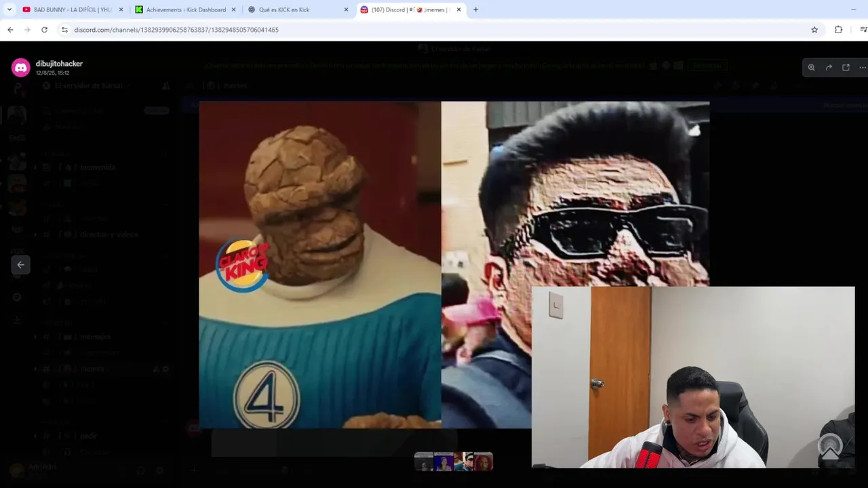Select the first grayscale thumbnail in carousel

click(x=424, y=462)
